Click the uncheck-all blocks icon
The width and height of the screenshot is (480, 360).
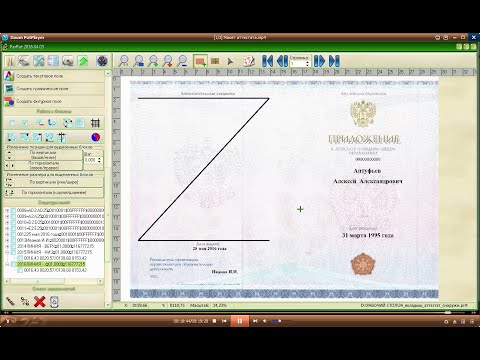click(12, 123)
